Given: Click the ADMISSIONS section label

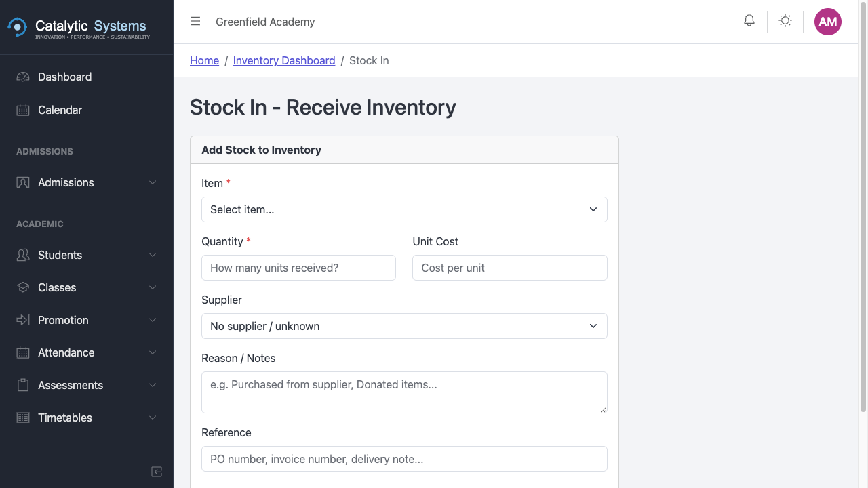Looking at the screenshot, I should click(45, 151).
